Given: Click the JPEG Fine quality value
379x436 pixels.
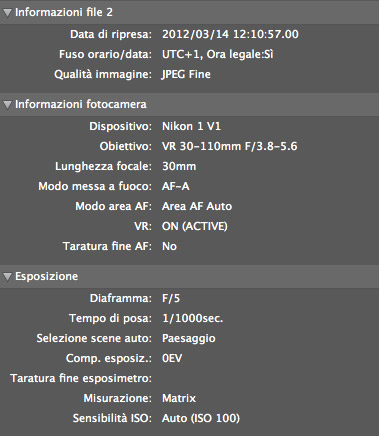Looking at the screenshot, I should pyautogui.click(x=186, y=74).
